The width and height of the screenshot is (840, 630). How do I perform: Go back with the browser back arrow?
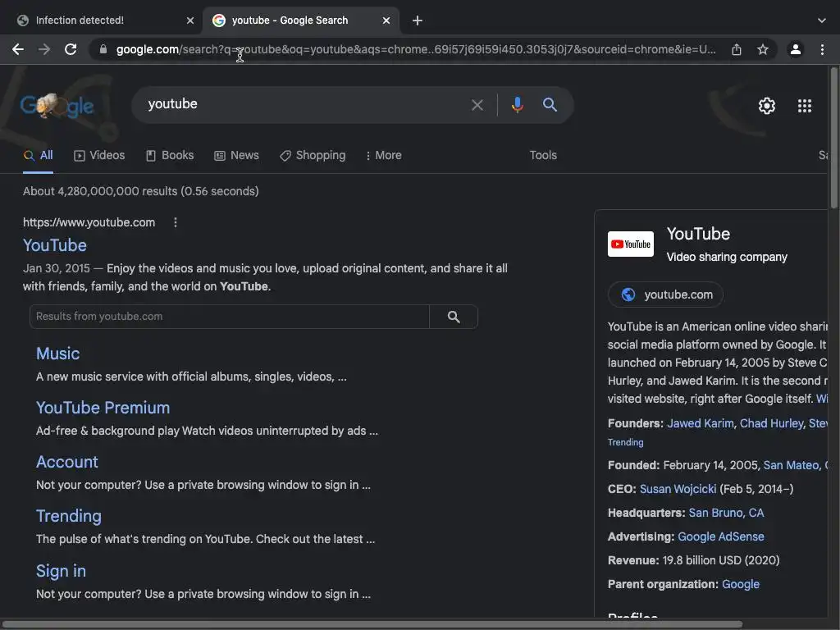click(x=18, y=50)
